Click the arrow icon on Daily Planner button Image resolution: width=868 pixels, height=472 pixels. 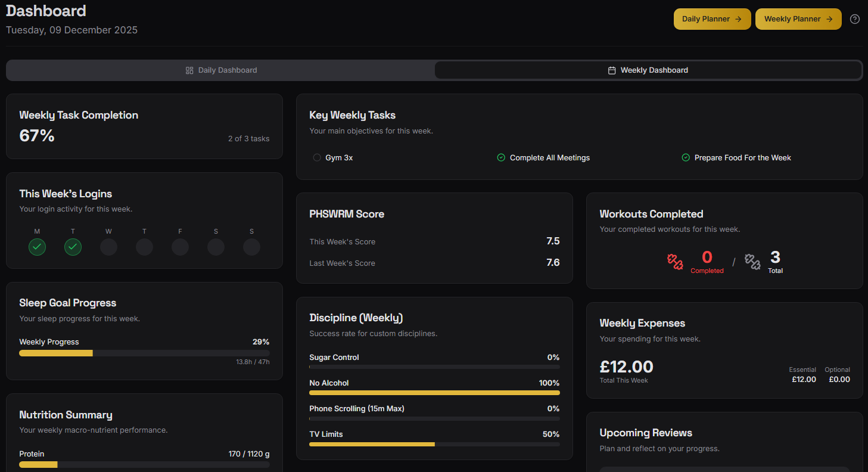point(738,18)
